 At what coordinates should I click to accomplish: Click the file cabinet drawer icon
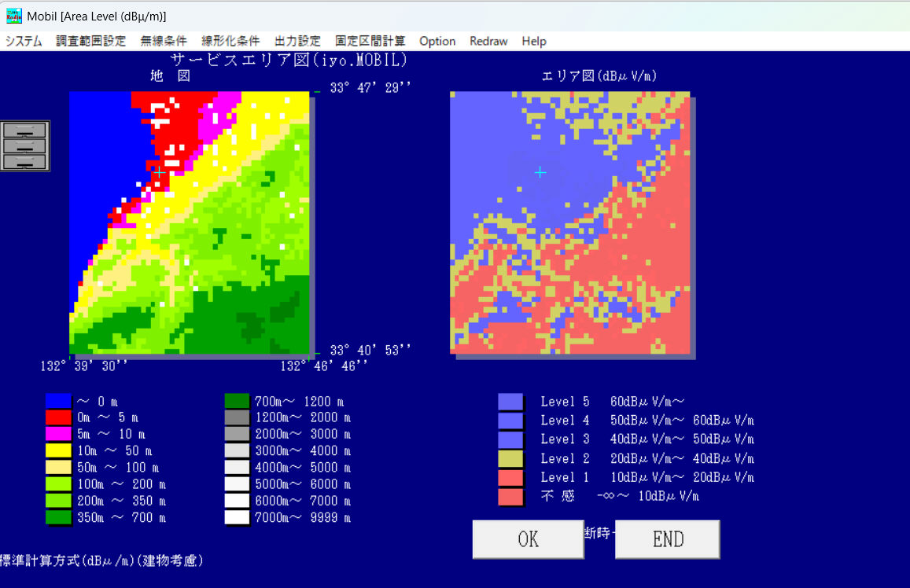point(25,146)
